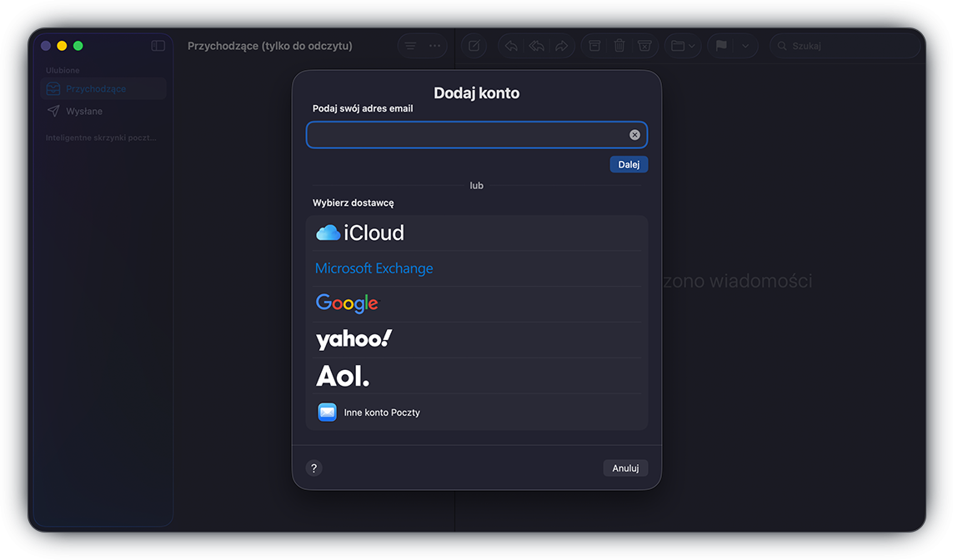Click the trash icon to delete
This screenshot has height=560, width=953.
point(619,46)
